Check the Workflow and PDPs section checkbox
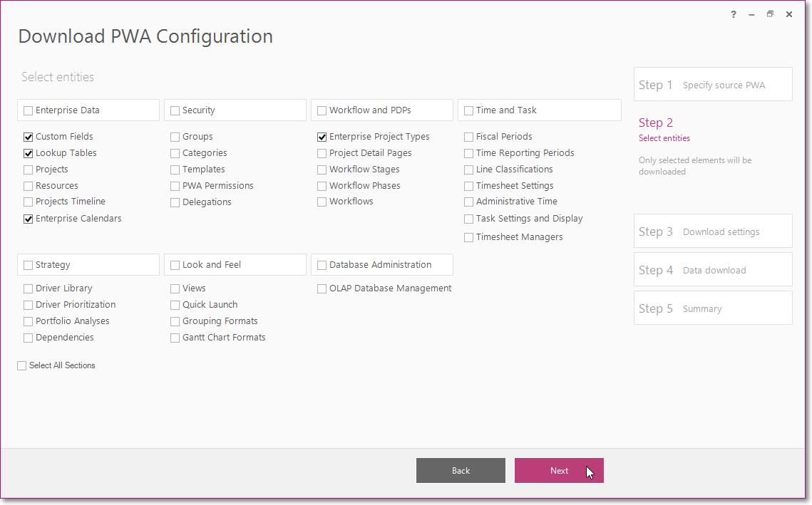Viewport: 812px width, 505px height. pyautogui.click(x=322, y=110)
